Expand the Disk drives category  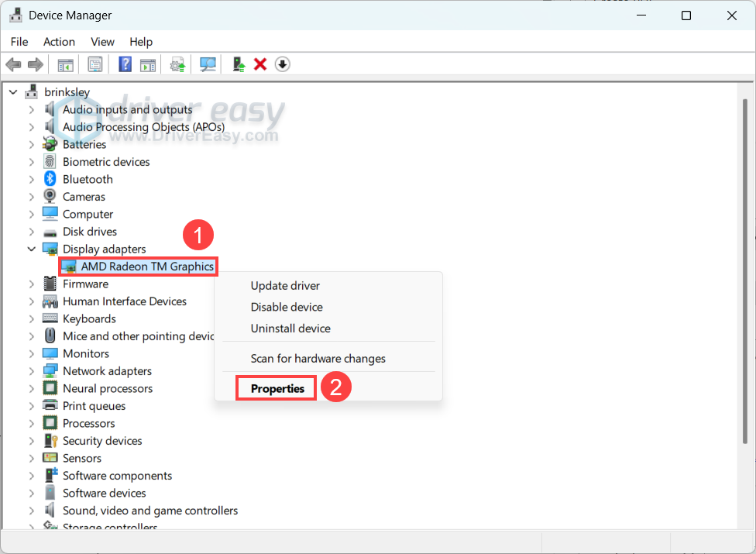(31, 232)
